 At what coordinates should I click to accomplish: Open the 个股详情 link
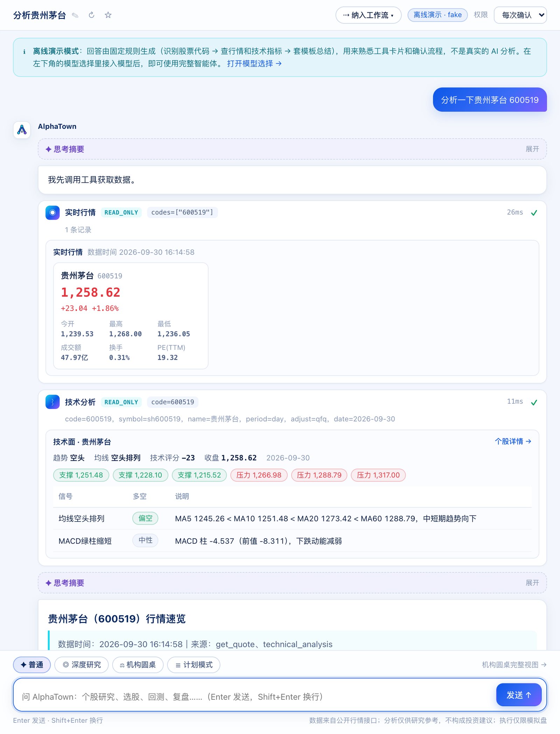513,441
